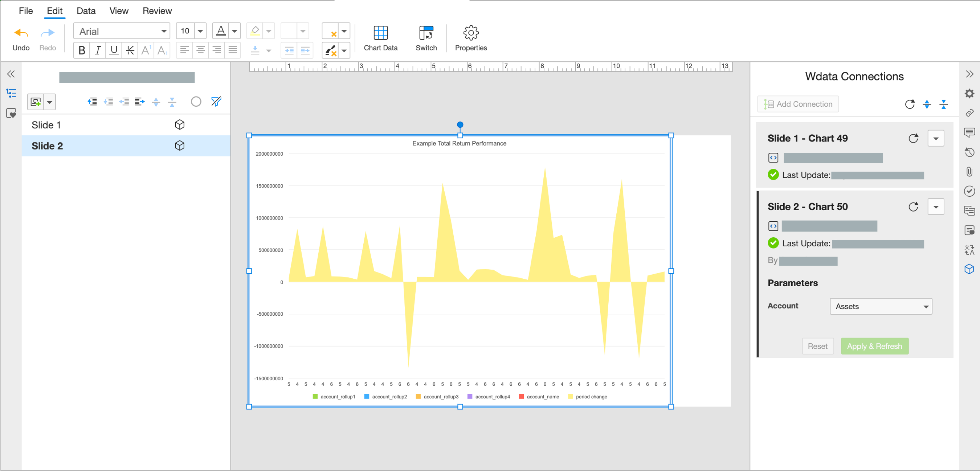This screenshot has width=980, height=471.
Task: Click the period change legend swatch
Action: point(570,397)
